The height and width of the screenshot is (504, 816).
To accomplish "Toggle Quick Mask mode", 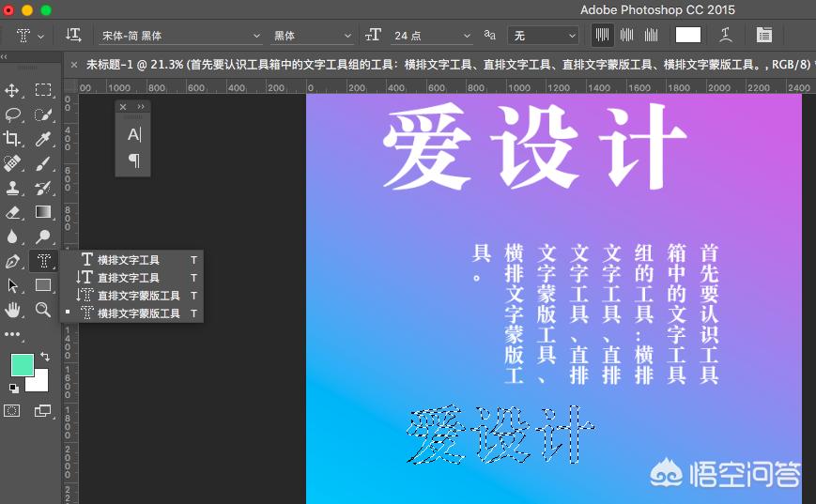I will coord(12,411).
